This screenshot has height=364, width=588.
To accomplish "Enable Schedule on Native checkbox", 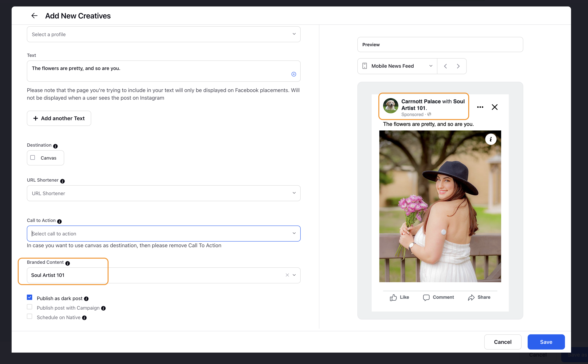I will point(30,316).
